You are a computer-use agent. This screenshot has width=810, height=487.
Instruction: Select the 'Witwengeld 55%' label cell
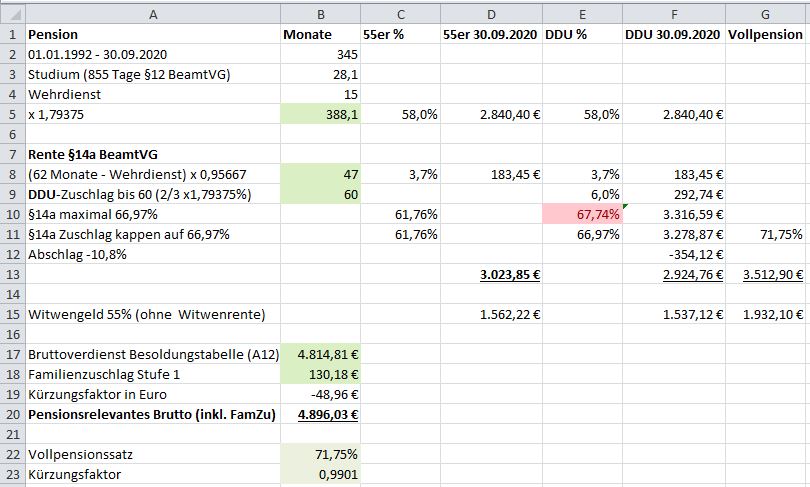tap(153, 314)
